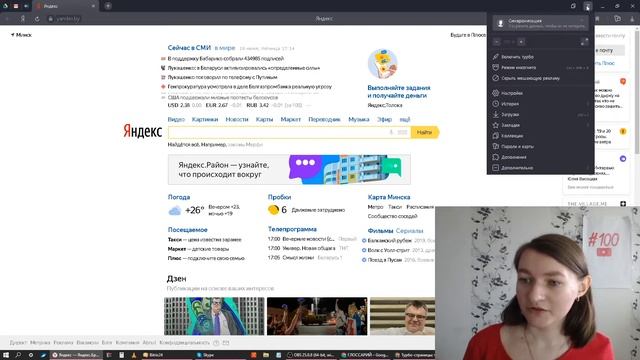Click the reload page icon
The width and height of the screenshot is (640, 360).
coord(37,19)
